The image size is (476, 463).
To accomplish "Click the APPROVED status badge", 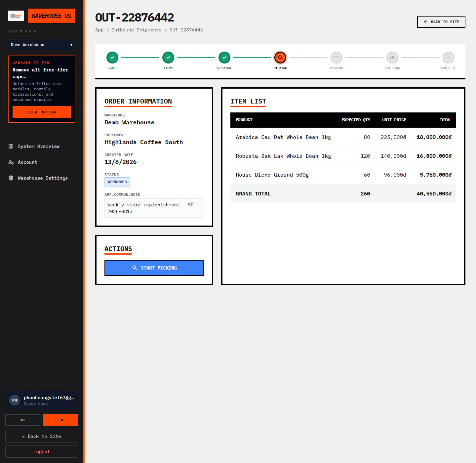I will tap(117, 182).
